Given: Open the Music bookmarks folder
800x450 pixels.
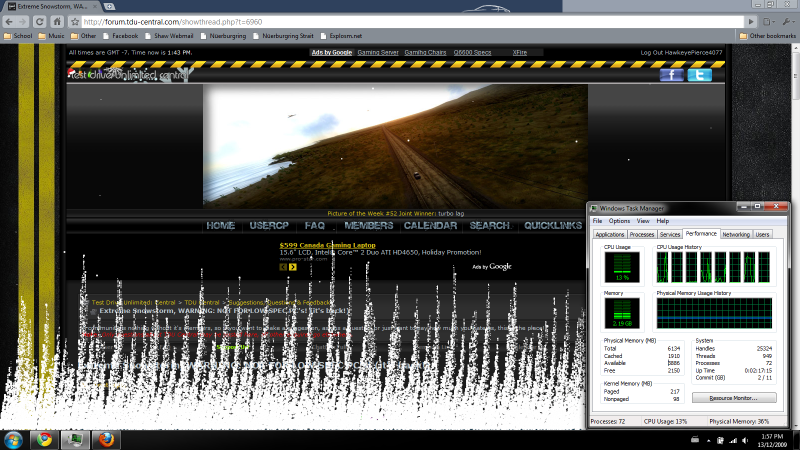Looking at the screenshot, I should pos(52,35).
